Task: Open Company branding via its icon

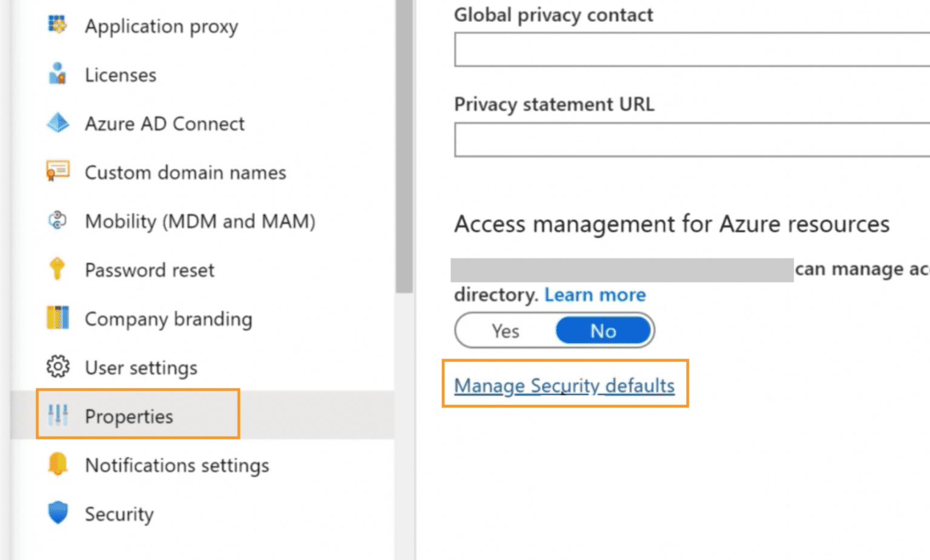Action: [x=58, y=318]
